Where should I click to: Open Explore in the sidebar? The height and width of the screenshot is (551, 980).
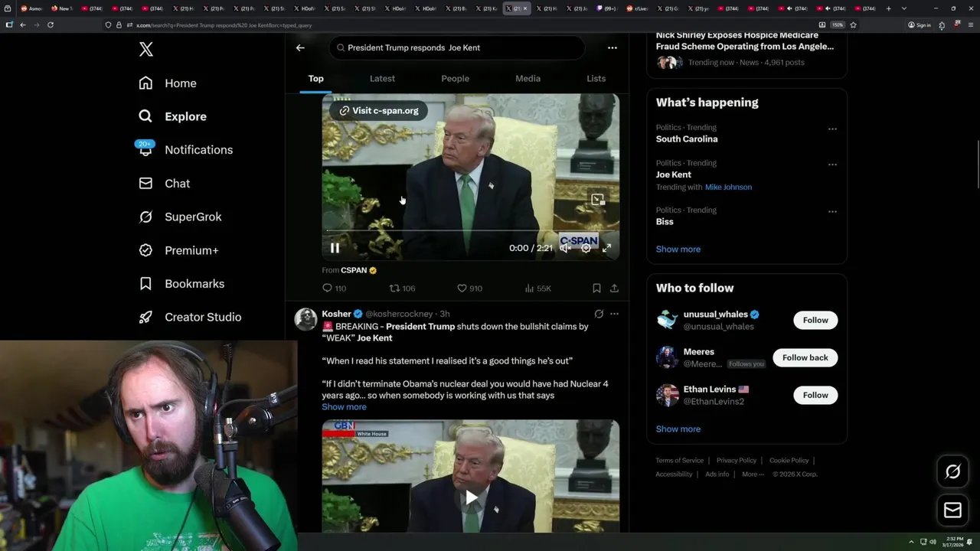coord(173,116)
